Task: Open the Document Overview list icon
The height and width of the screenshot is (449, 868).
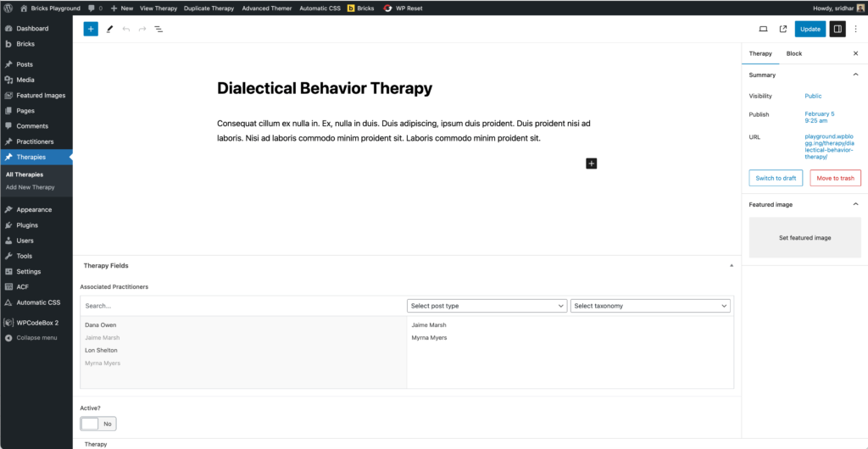Action: [x=159, y=30]
